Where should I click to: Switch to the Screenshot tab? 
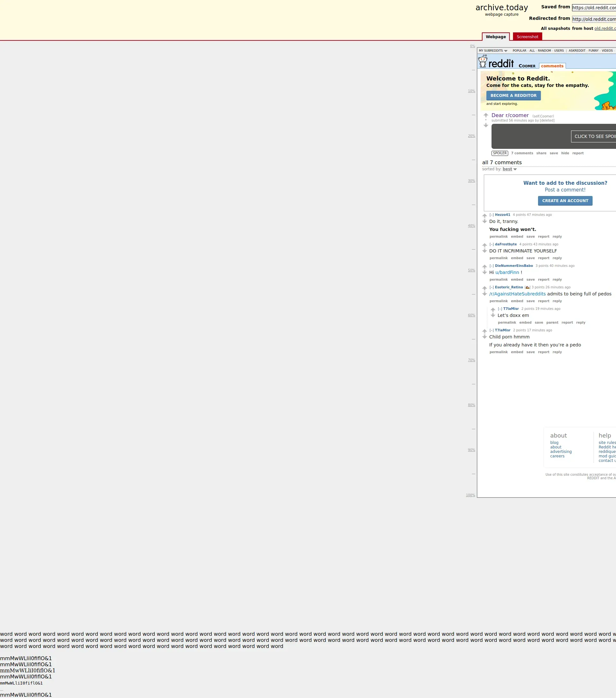click(x=527, y=37)
